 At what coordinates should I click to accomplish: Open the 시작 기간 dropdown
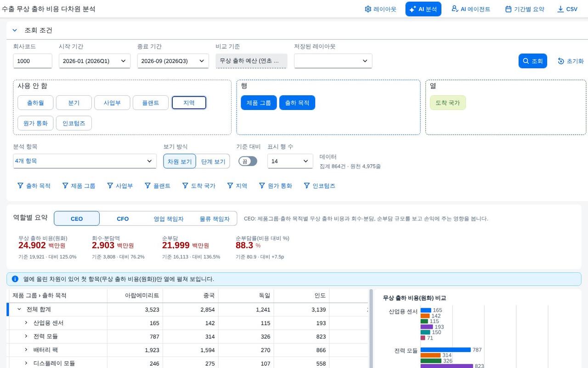coord(95,61)
